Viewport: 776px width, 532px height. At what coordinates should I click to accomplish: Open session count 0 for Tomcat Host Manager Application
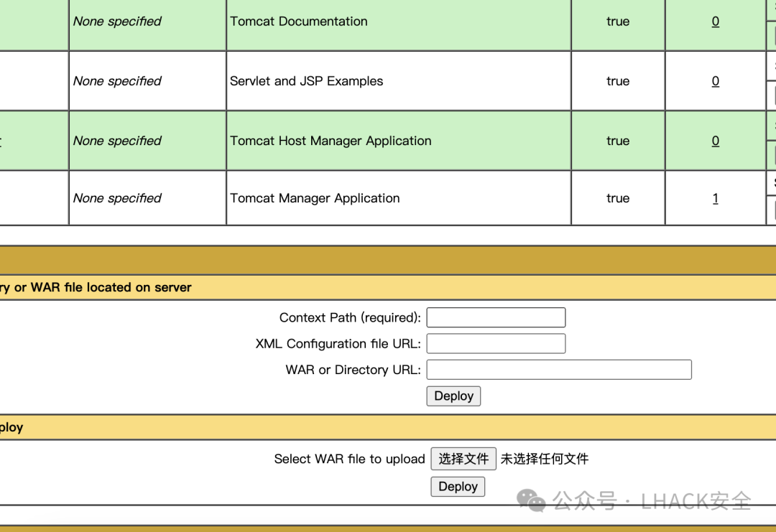(x=715, y=141)
